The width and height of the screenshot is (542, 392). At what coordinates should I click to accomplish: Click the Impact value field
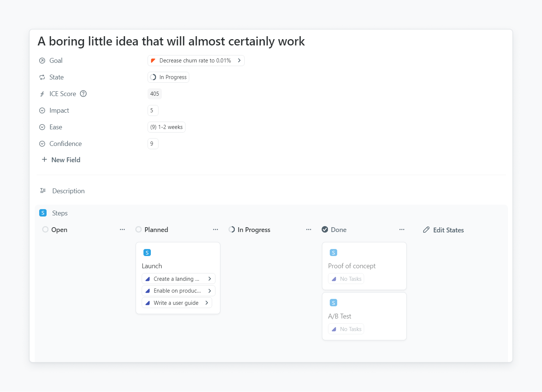[x=153, y=110]
